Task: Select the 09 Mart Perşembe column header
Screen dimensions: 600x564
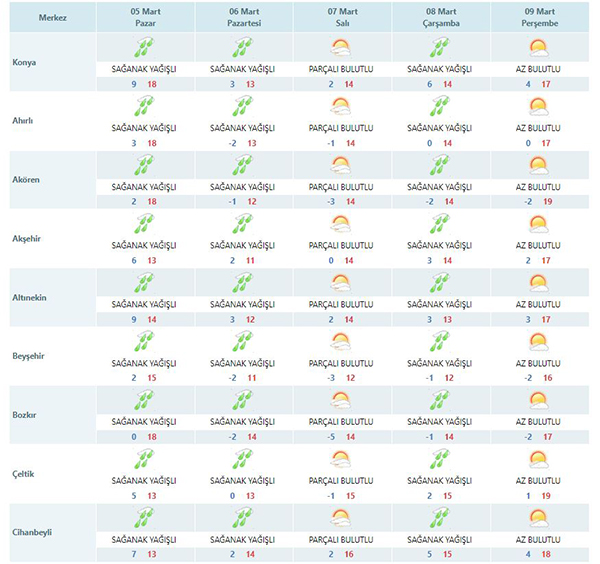Action: (x=538, y=18)
